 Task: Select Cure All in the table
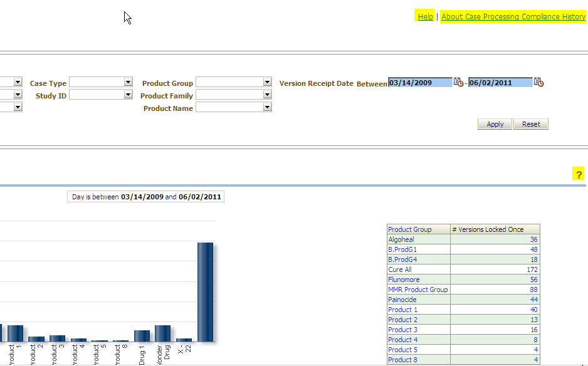tap(400, 269)
